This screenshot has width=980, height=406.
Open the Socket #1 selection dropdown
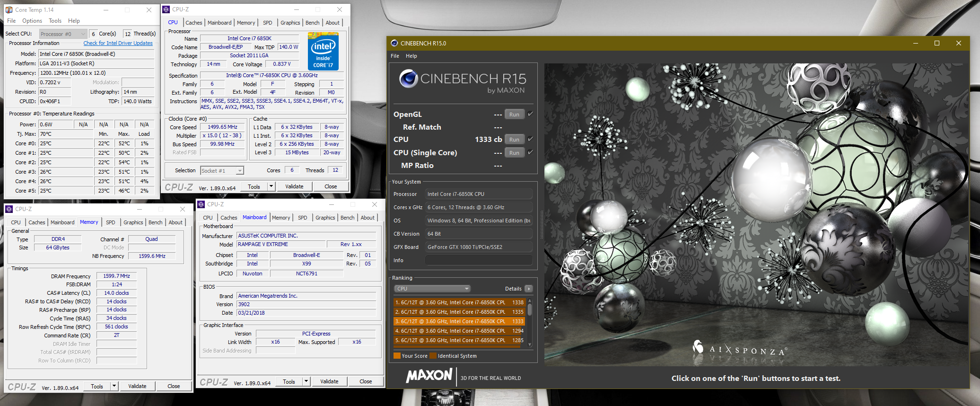point(222,170)
